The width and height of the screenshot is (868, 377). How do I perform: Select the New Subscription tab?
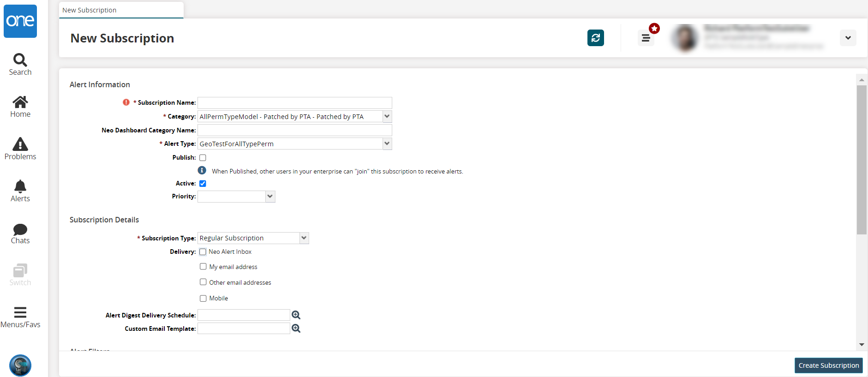click(x=121, y=10)
